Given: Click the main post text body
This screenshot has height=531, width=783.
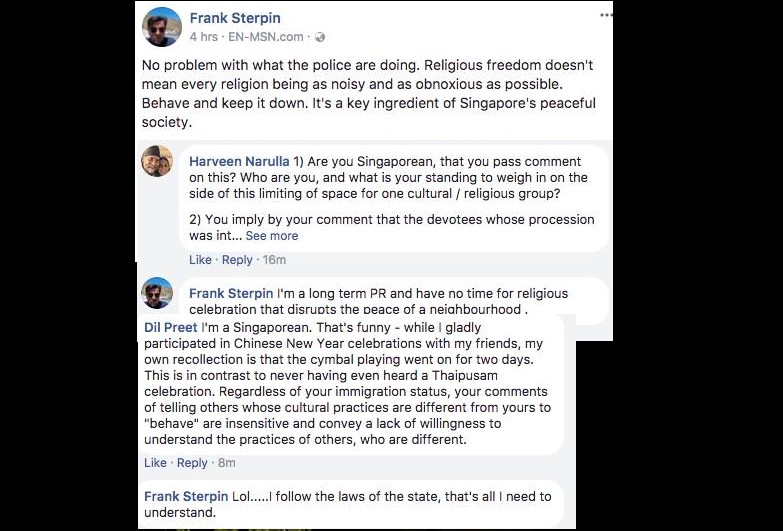Looking at the screenshot, I should (369, 93).
